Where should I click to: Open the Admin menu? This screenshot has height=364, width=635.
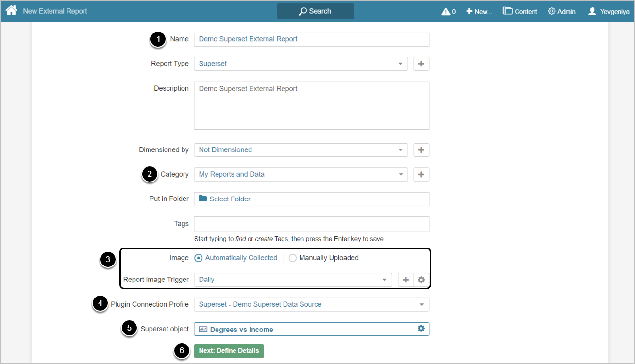coord(562,11)
